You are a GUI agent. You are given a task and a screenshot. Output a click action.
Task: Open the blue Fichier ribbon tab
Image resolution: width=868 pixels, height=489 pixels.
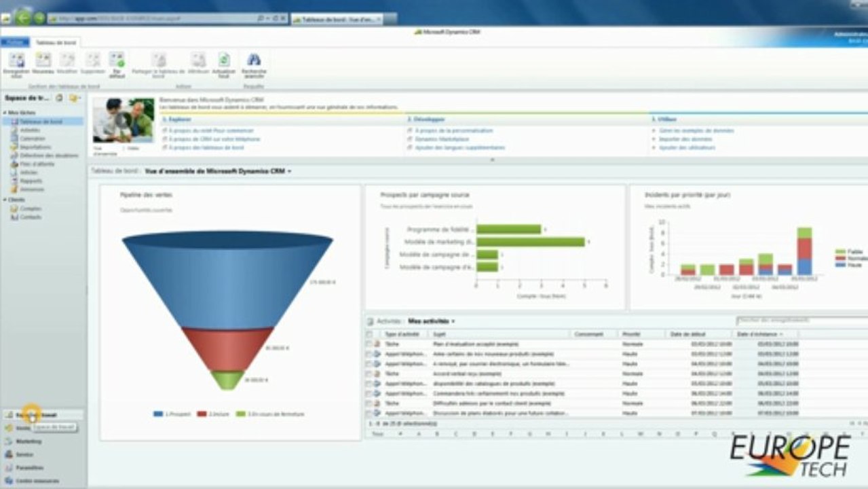14,42
